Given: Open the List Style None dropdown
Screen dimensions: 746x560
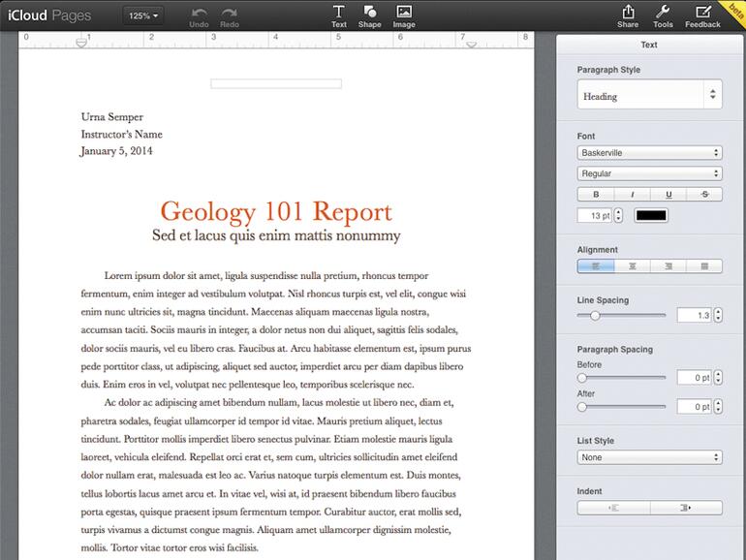Looking at the screenshot, I should (649, 457).
